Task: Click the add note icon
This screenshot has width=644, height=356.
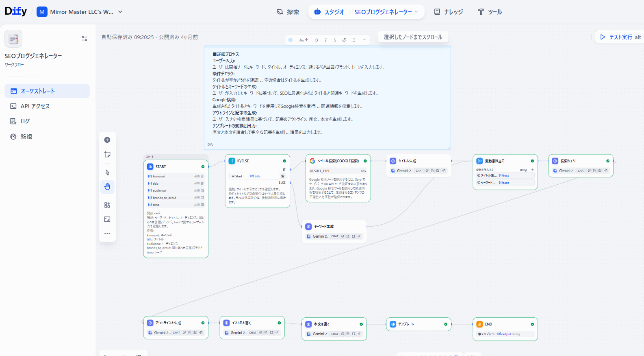Action: 107,155
